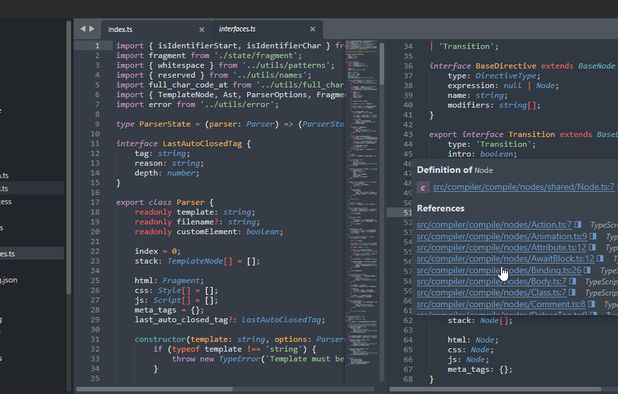Switch to the index.ts tab
This screenshot has width=618, height=394.
(157, 30)
